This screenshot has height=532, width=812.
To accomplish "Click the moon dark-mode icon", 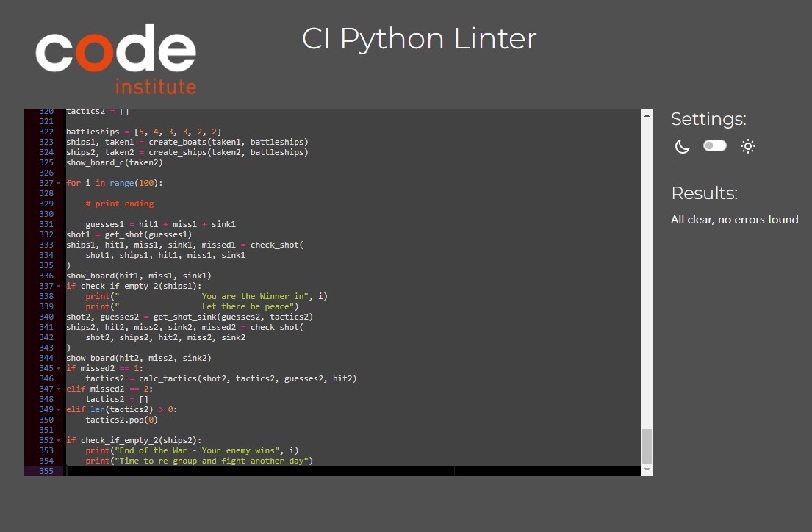I will (x=682, y=147).
